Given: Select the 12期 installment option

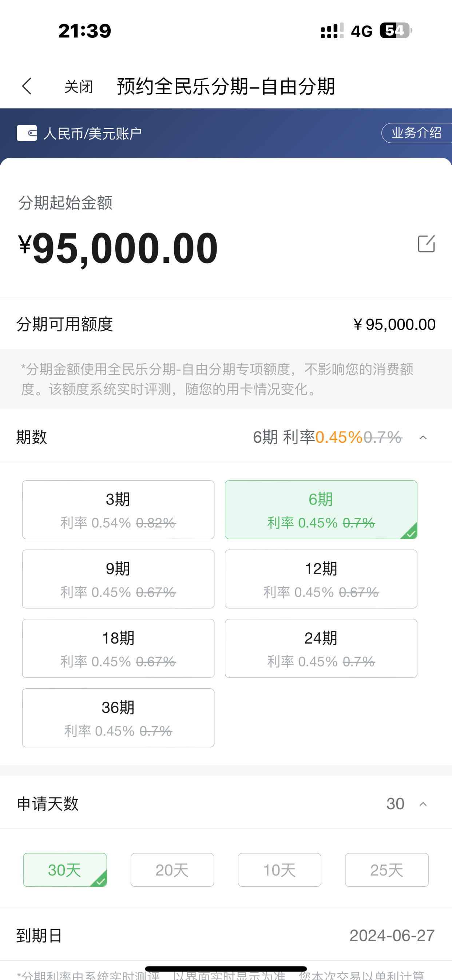Looking at the screenshot, I should [x=321, y=578].
